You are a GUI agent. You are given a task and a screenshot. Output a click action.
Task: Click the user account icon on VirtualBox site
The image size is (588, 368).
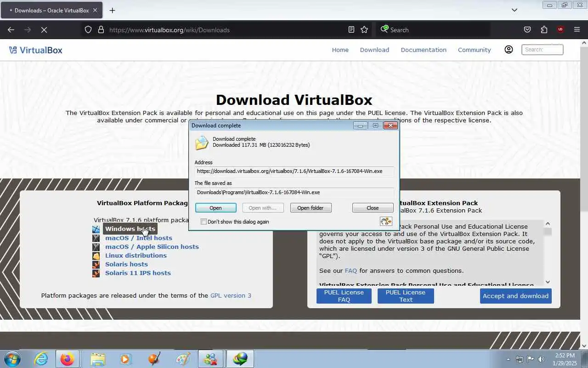(x=509, y=50)
